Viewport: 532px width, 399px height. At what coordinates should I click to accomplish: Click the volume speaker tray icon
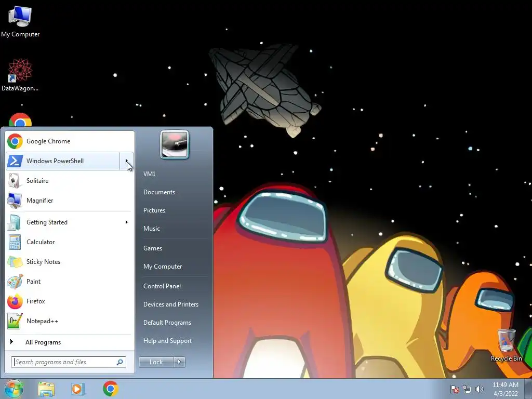pyautogui.click(x=479, y=389)
